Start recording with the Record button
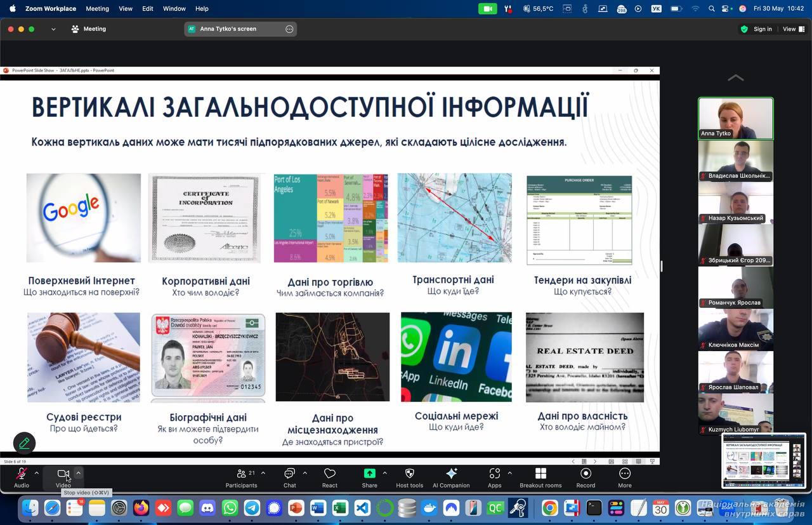 point(586,478)
